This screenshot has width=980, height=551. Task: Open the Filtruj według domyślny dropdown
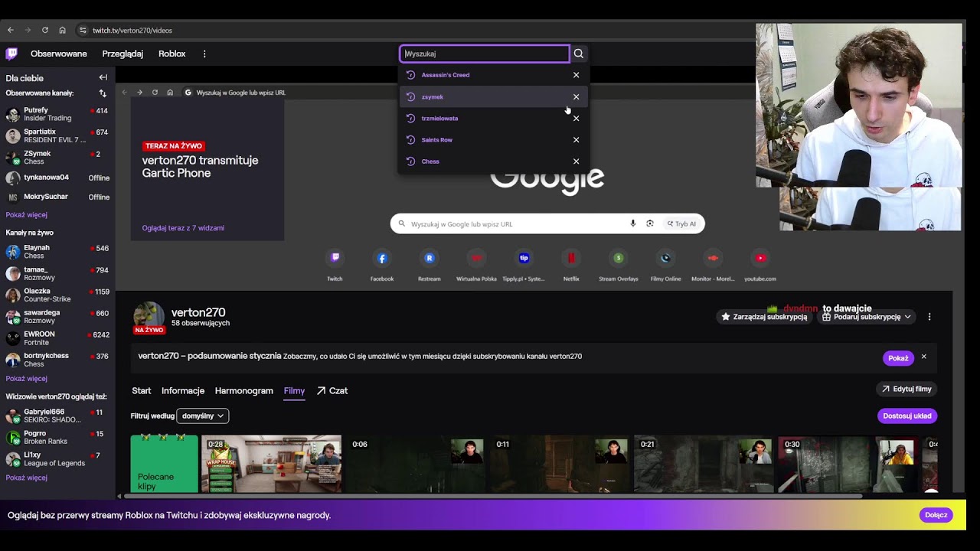click(203, 416)
